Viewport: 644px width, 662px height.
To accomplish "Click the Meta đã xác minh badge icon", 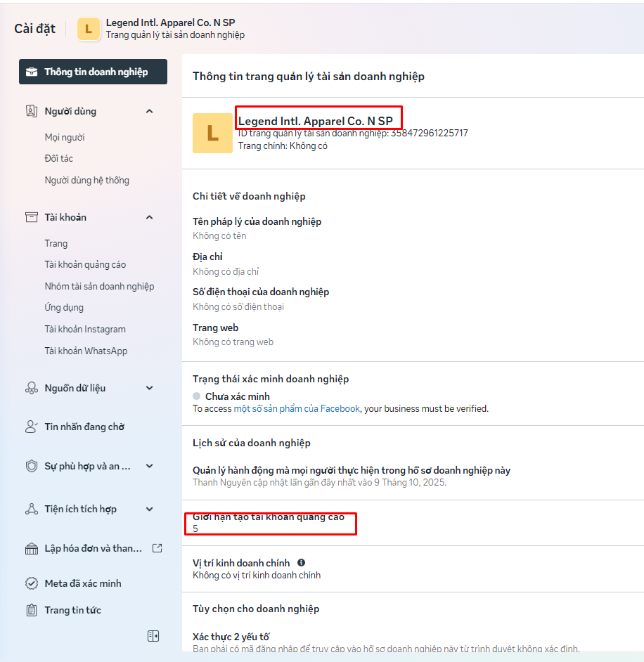I will (31, 583).
